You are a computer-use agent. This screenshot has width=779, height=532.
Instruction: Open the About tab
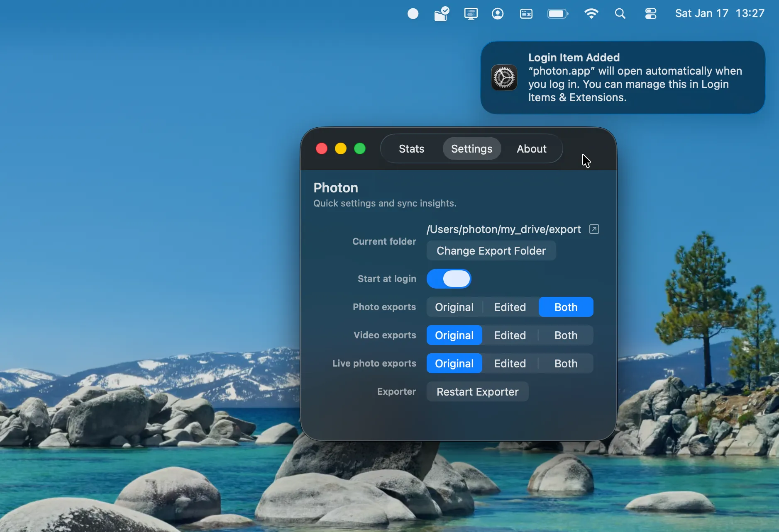pos(531,148)
